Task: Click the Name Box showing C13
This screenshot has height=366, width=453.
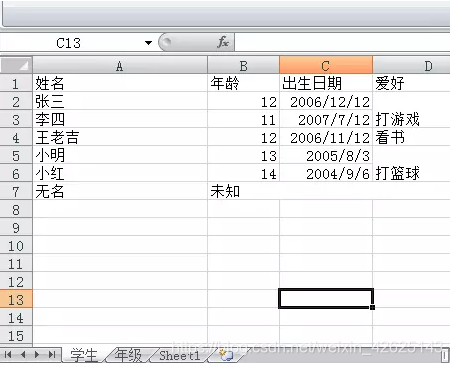Action: 68,43
